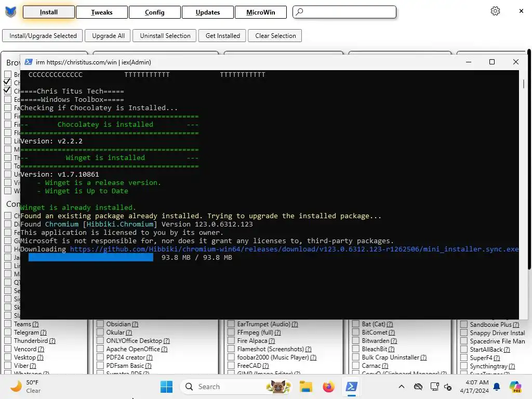This screenshot has height=399, width=532.
Task: Click the PowerShell window vertical scrollbar
Action: point(523,84)
